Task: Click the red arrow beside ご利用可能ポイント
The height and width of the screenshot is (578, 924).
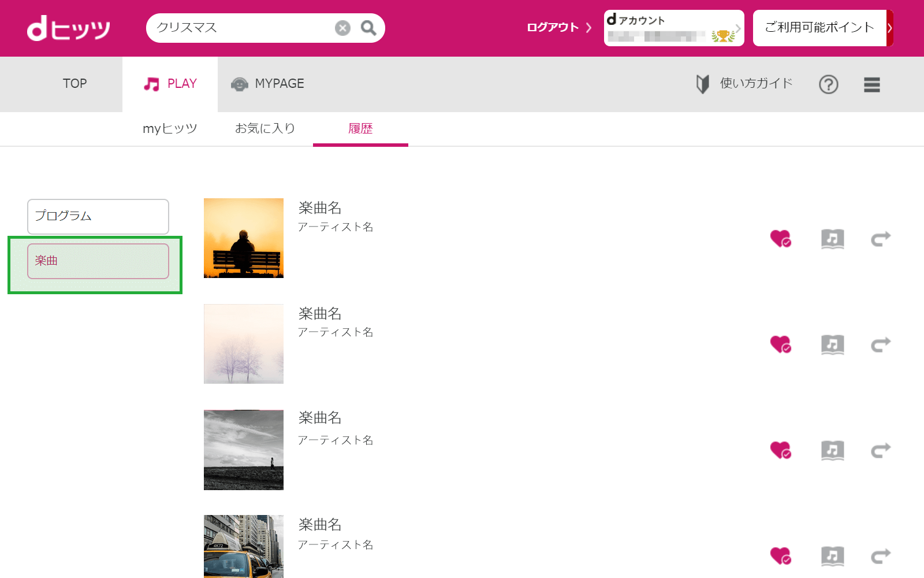Action: point(890,28)
